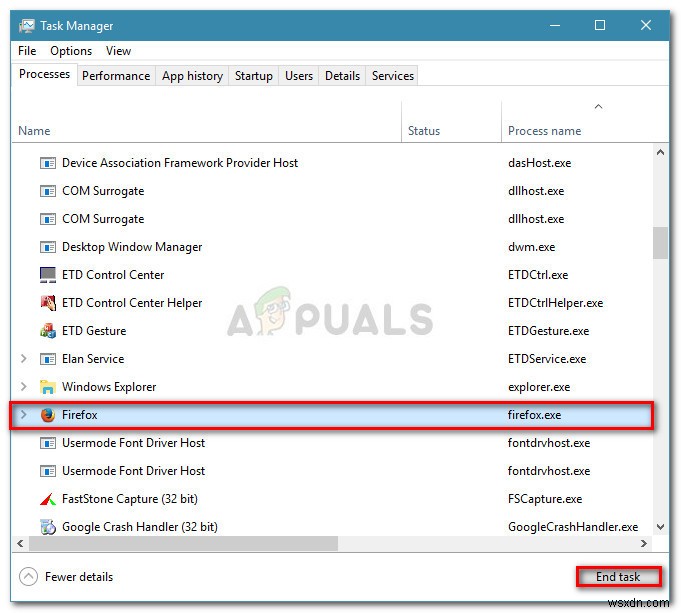681x613 pixels.
Task: Switch to the Services tab
Action: pos(393,76)
